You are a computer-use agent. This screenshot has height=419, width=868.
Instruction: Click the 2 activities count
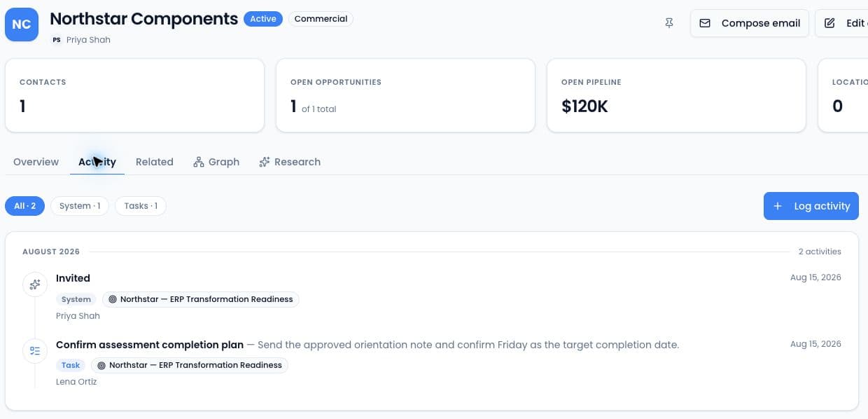(x=820, y=252)
